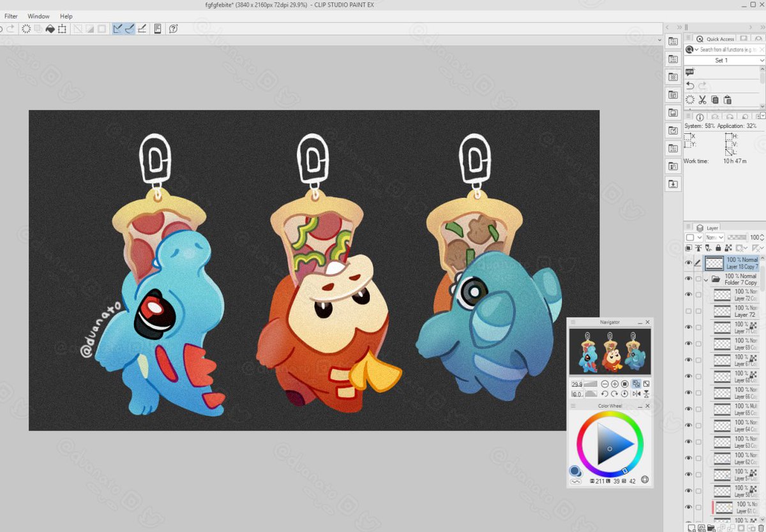Click rotate right icon in Navigator
The height and width of the screenshot is (532, 766).
(615, 394)
